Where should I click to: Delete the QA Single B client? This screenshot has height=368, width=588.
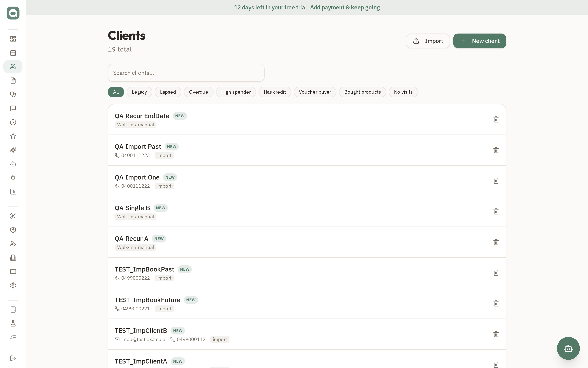coord(496,212)
